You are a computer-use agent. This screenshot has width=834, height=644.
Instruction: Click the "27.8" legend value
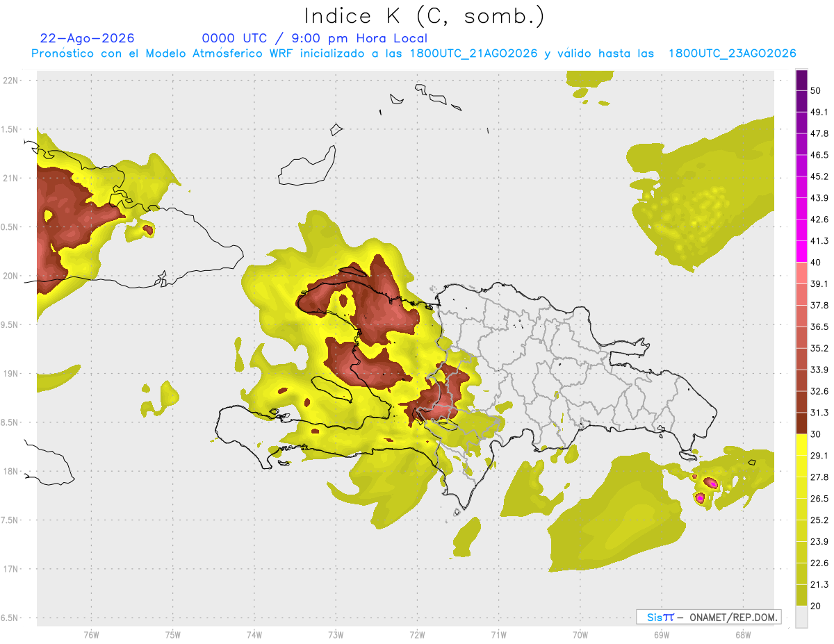[820, 477]
